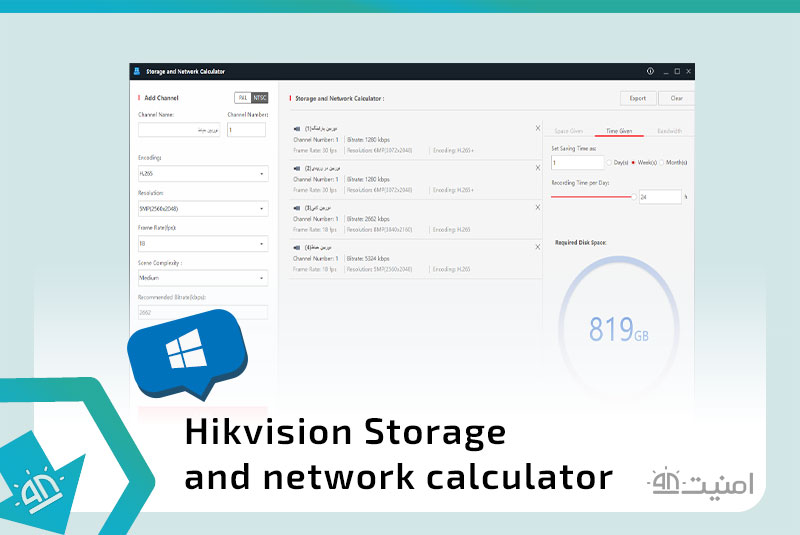Click 'Bitrate: 1280 kbps' in channel (1)
Image resolution: width=800 pixels, height=535 pixels.
tap(368, 140)
